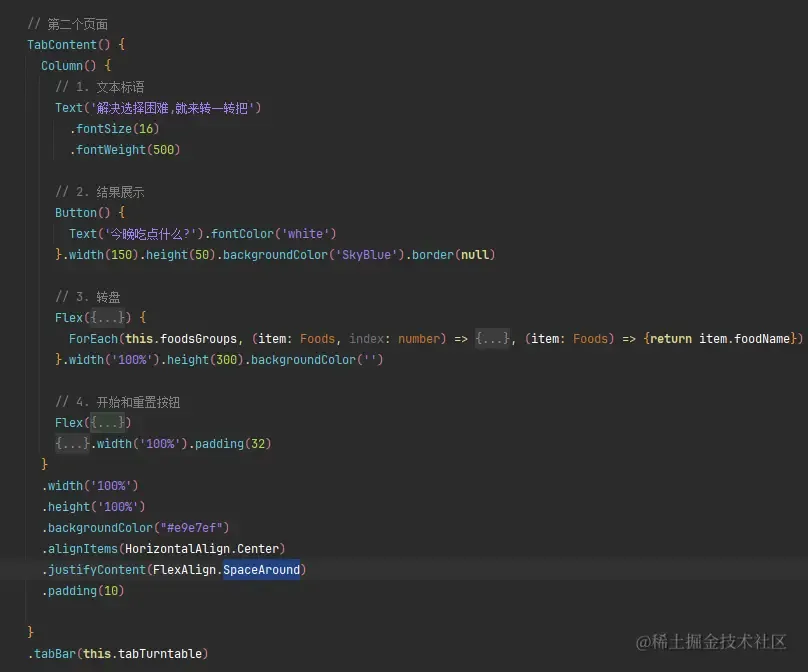
Task: Click the .border(null) call
Action: [450, 255]
